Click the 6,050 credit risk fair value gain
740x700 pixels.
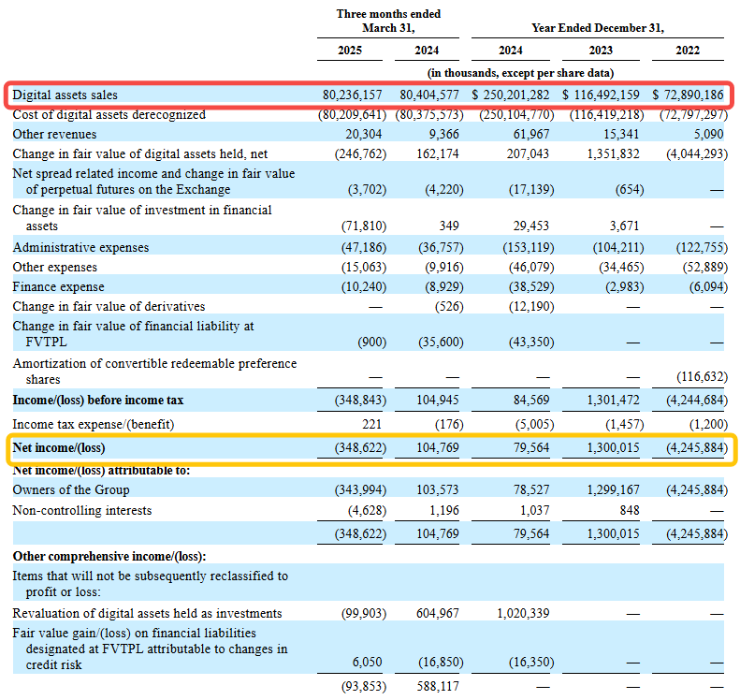pyautogui.click(x=367, y=663)
